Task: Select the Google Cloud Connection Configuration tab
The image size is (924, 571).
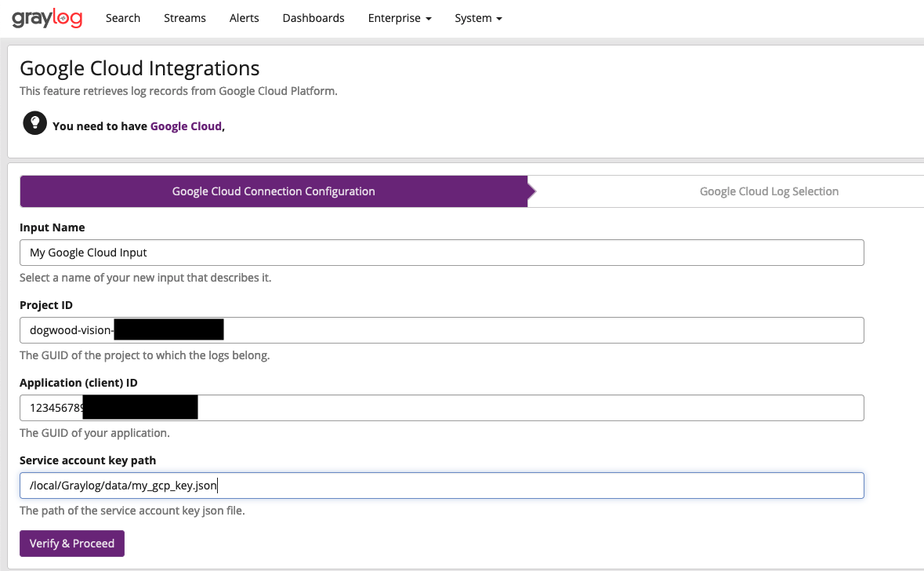Action: tap(274, 191)
